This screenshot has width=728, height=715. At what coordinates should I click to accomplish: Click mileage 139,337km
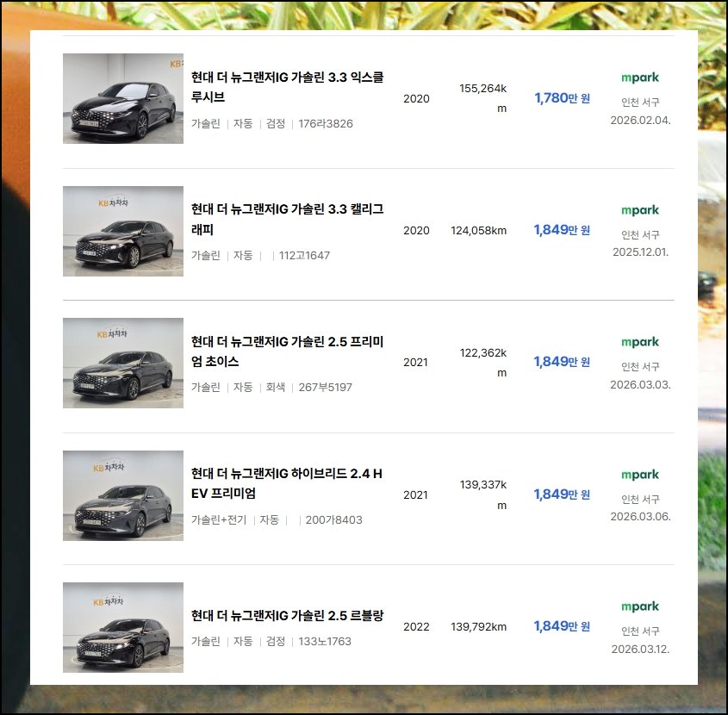pyautogui.click(x=482, y=495)
